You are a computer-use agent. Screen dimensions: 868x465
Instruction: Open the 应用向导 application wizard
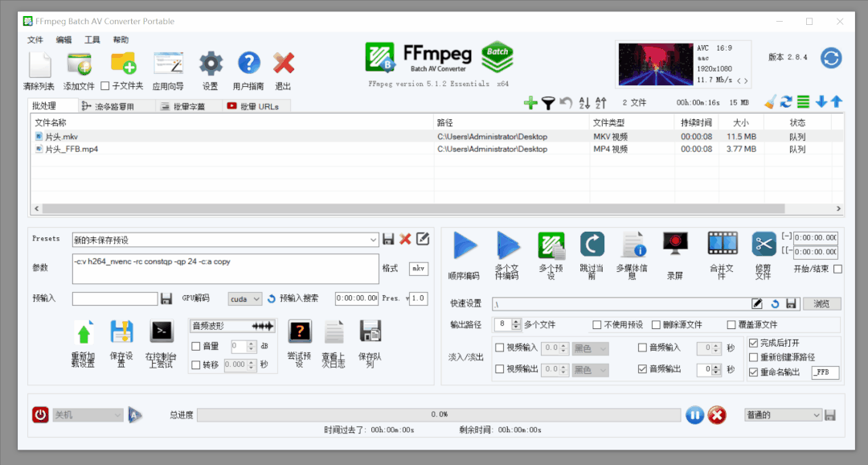tap(169, 64)
